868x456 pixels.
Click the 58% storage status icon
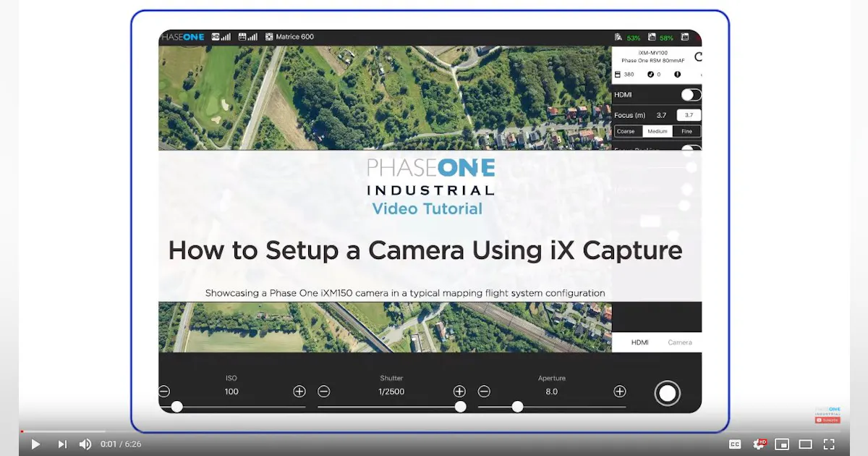[652, 38]
